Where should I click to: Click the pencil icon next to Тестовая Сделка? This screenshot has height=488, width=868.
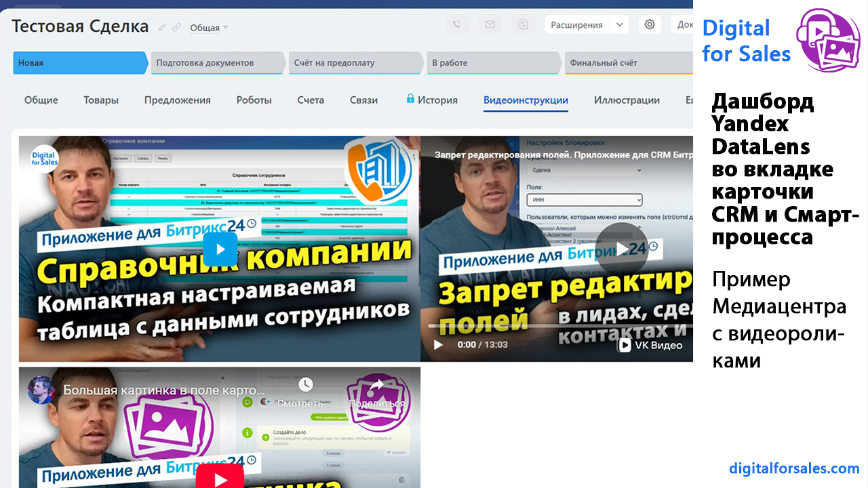pyautogui.click(x=162, y=28)
